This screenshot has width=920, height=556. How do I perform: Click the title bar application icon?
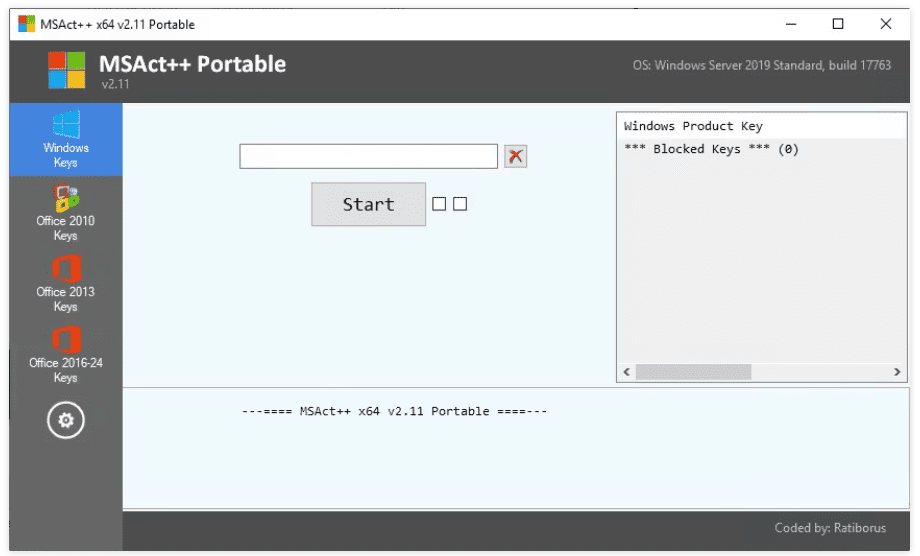26,24
